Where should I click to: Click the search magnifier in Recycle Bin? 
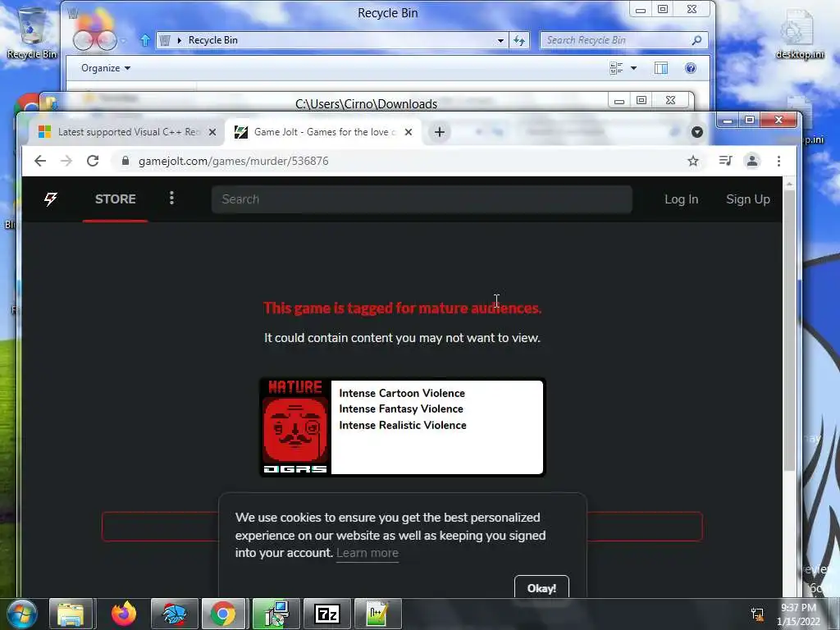tap(696, 40)
